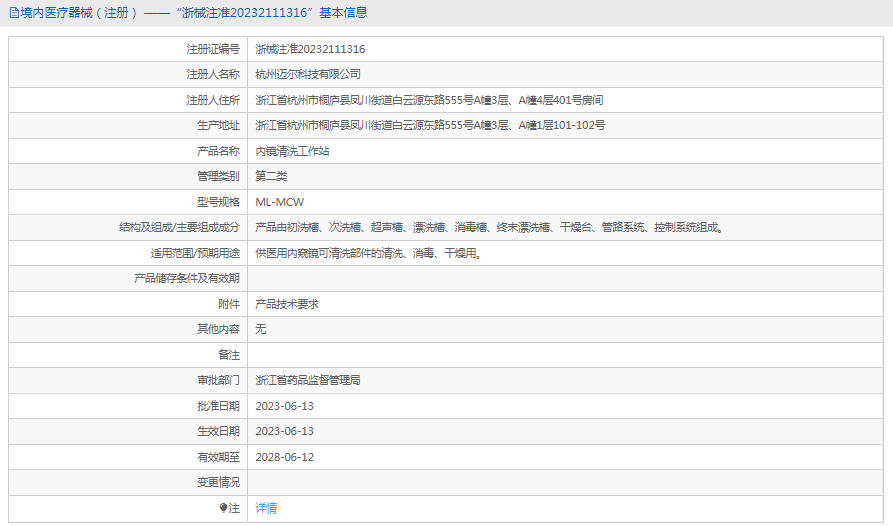Select expiry date 2028-06-12

pos(284,457)
